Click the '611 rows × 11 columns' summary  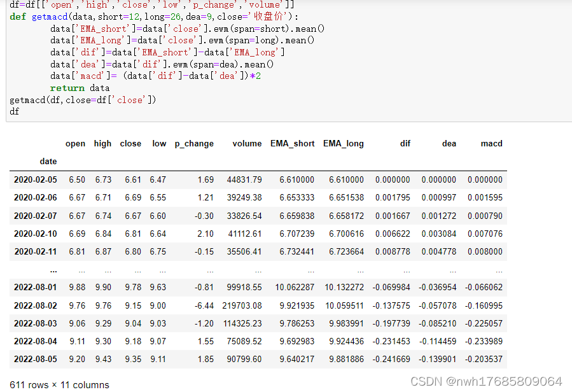point(59,385)
